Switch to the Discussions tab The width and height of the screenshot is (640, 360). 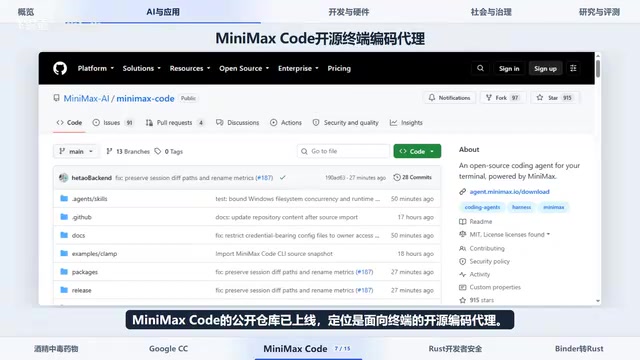click(238, 122)
